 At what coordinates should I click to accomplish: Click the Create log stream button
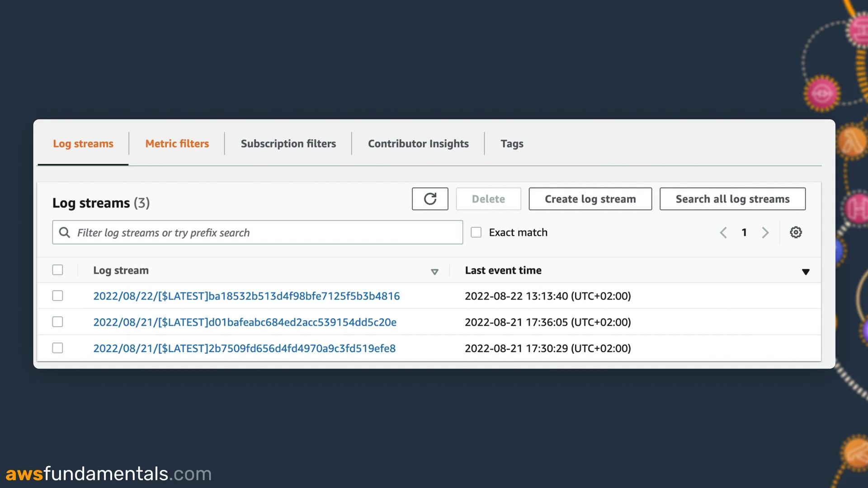coord(590,199)
